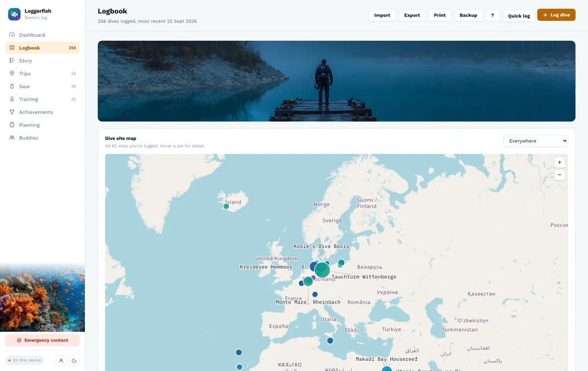This screenshot has height=371, width=588.
Task: Click the Dashboard gauge icon
Action: tap(12, 35)
